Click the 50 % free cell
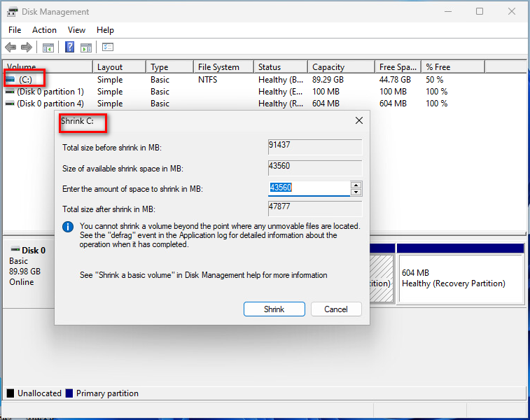 pos(434,80)
